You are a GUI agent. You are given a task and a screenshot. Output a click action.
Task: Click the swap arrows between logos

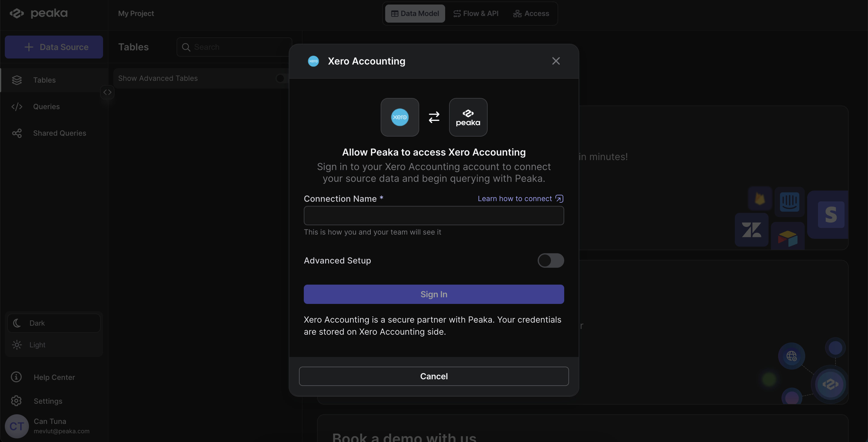pyautogui.click(x=434, y=117)
